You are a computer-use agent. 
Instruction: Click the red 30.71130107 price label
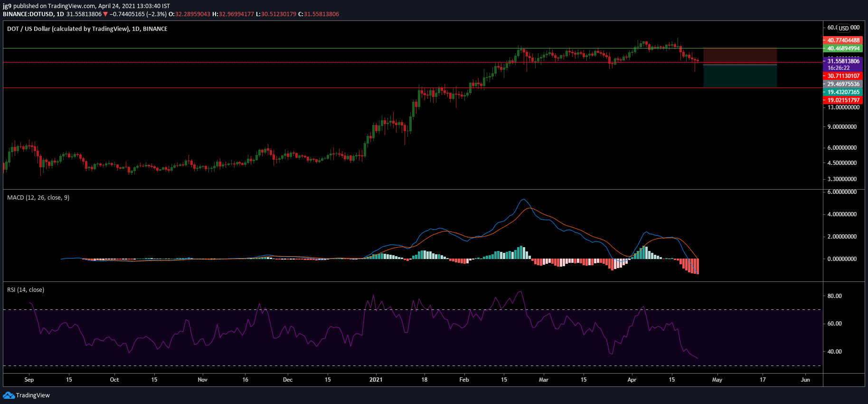[843, 76]
